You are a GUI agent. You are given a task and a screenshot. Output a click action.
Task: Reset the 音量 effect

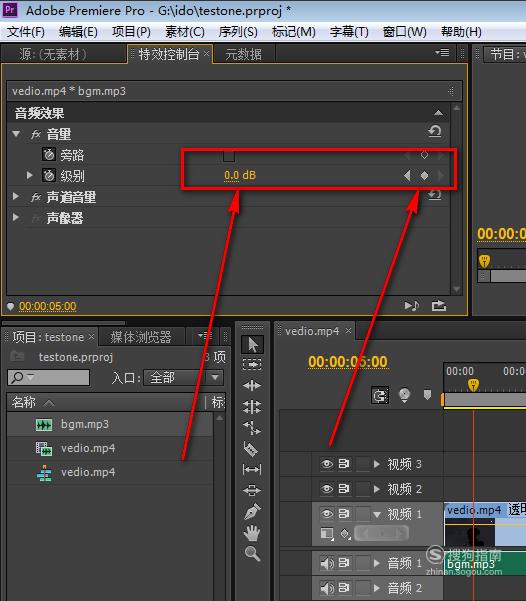pos(435,131)
